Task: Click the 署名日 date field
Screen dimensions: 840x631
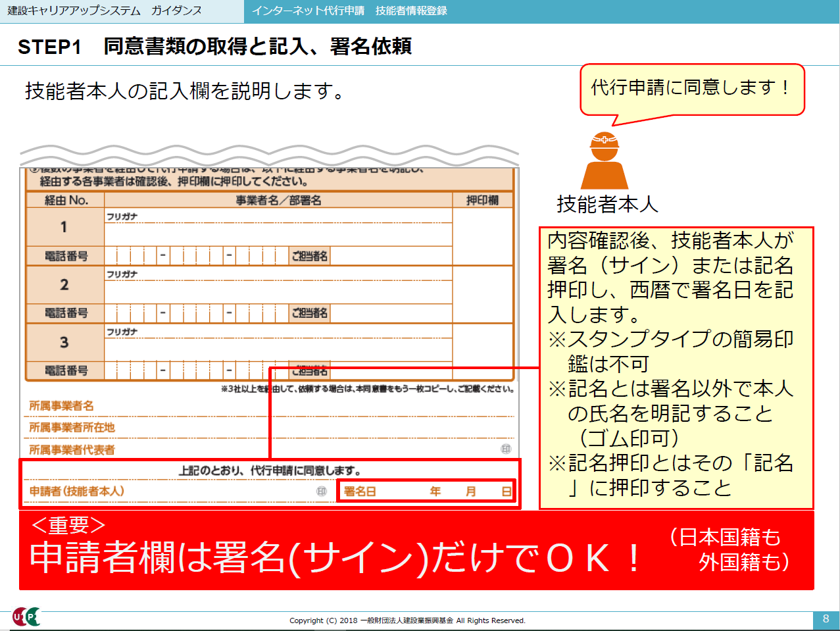Action: [x=426, y=492]
